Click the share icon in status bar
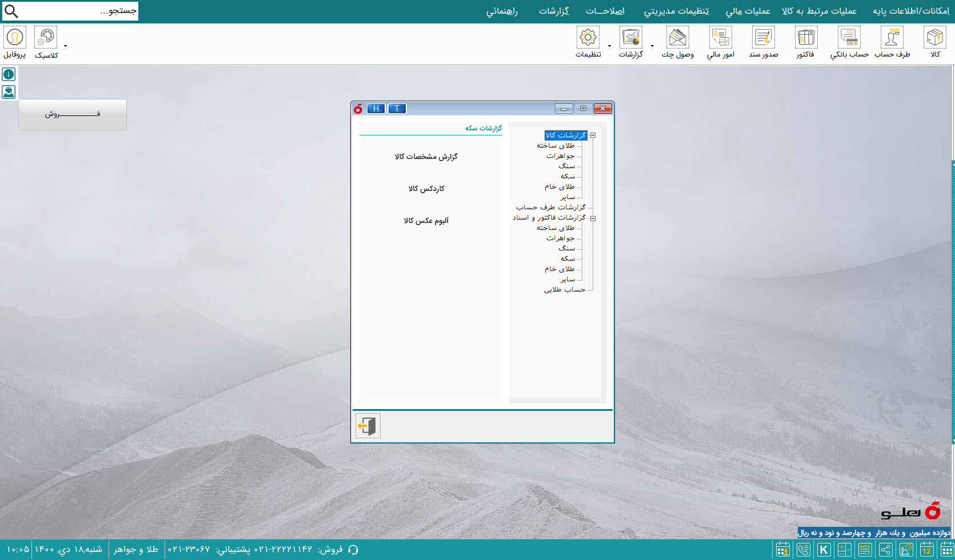 (x=885, y=550)
